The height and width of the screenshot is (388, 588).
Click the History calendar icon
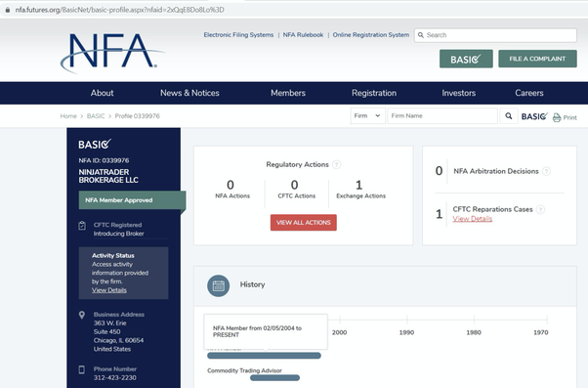coord(218,285)
